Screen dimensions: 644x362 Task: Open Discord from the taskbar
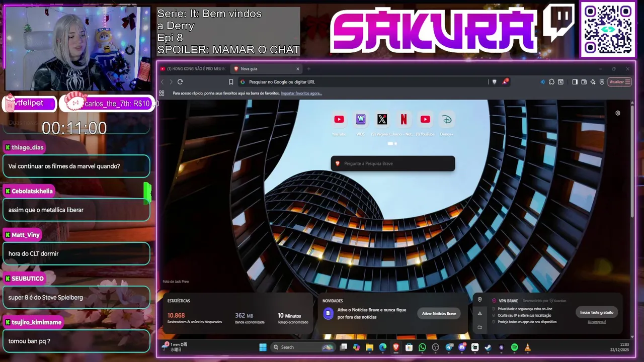(x=462, y=347)
